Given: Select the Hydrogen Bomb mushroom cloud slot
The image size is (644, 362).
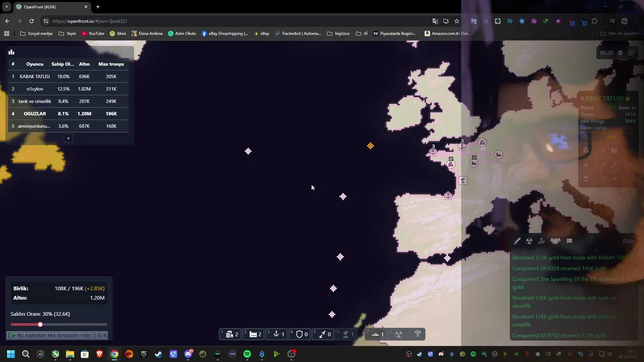Looking at the screenshot, I should point(418,334).
